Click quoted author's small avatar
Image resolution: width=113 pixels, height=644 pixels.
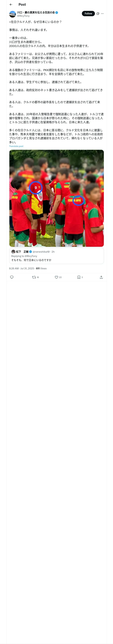[x=13, y=252]
